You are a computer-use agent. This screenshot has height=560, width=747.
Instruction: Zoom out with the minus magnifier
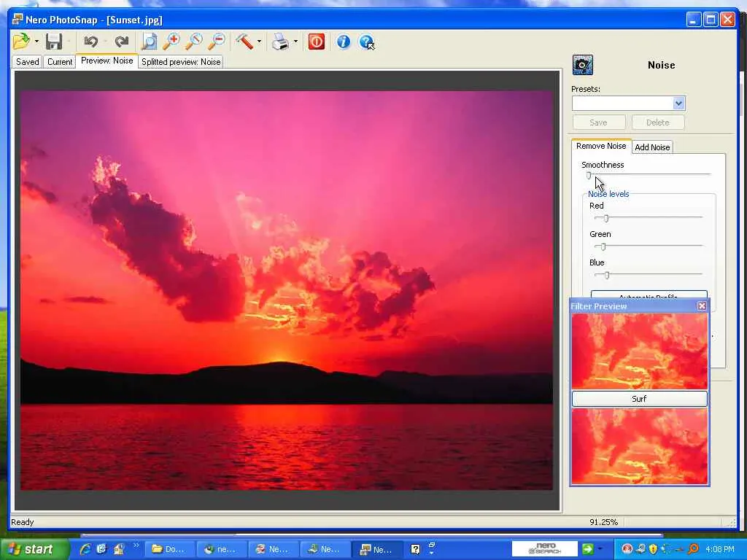[x=217, y=42]
